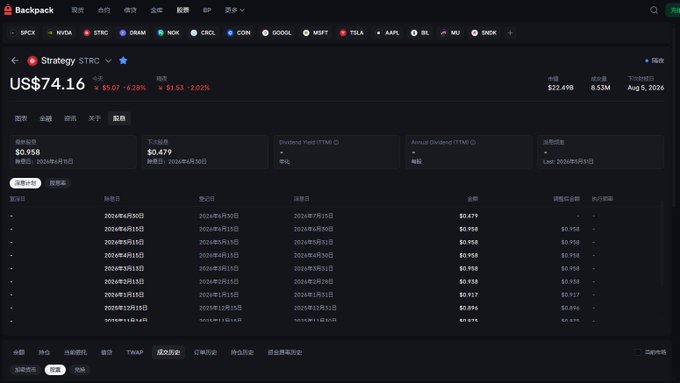The height and width of the screenshot is (383, 680).
Task: Open the TWAP tab
Action: pos(134,352)
